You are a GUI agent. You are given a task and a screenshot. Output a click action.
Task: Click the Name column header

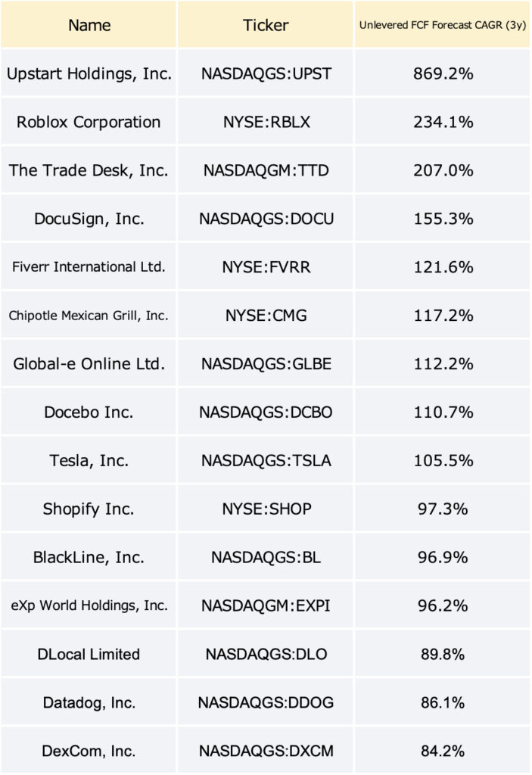89,25
